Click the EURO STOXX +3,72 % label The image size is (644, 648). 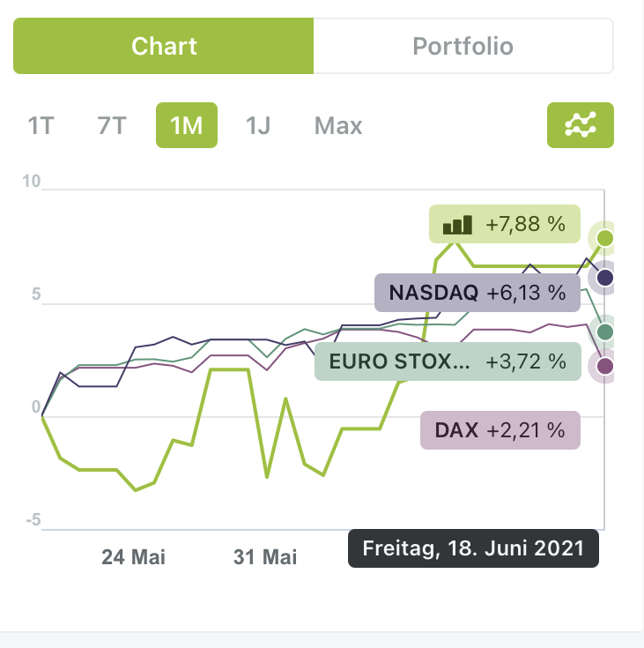point(448,361)
